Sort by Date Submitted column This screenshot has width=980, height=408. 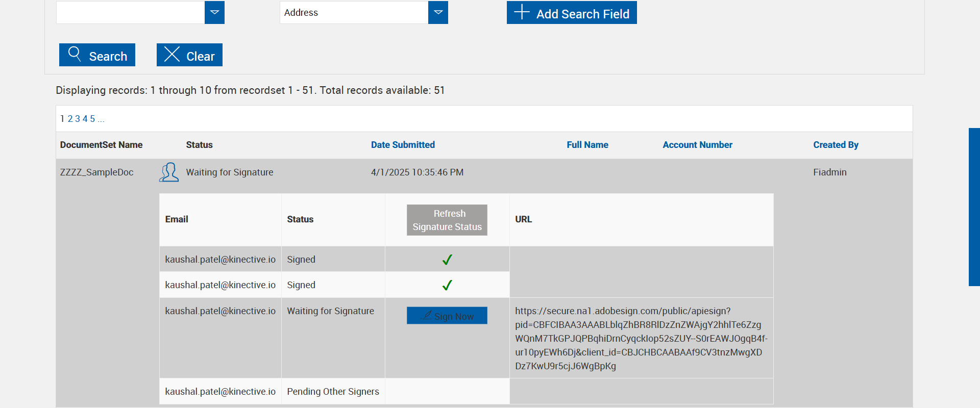point(403,145)
